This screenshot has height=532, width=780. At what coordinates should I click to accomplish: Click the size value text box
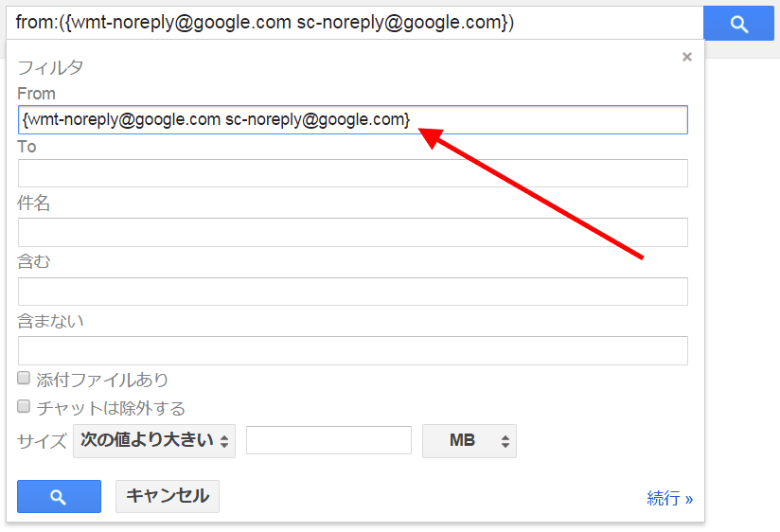pos(328,440)
